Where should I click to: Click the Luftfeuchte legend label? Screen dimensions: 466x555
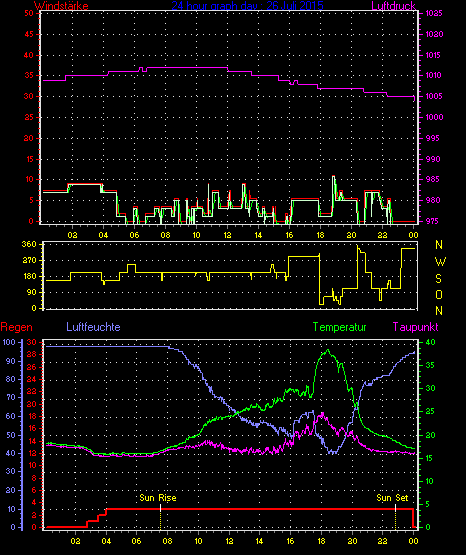point(93,327)
